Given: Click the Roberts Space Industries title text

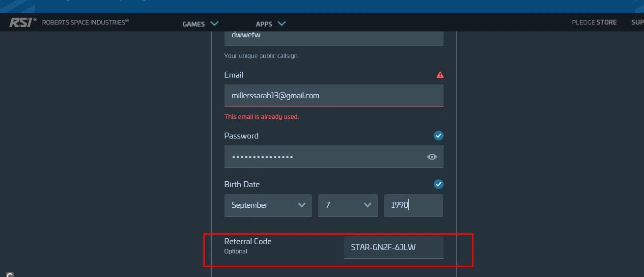Looking at the screenshot, I should (x=85, y=22).
